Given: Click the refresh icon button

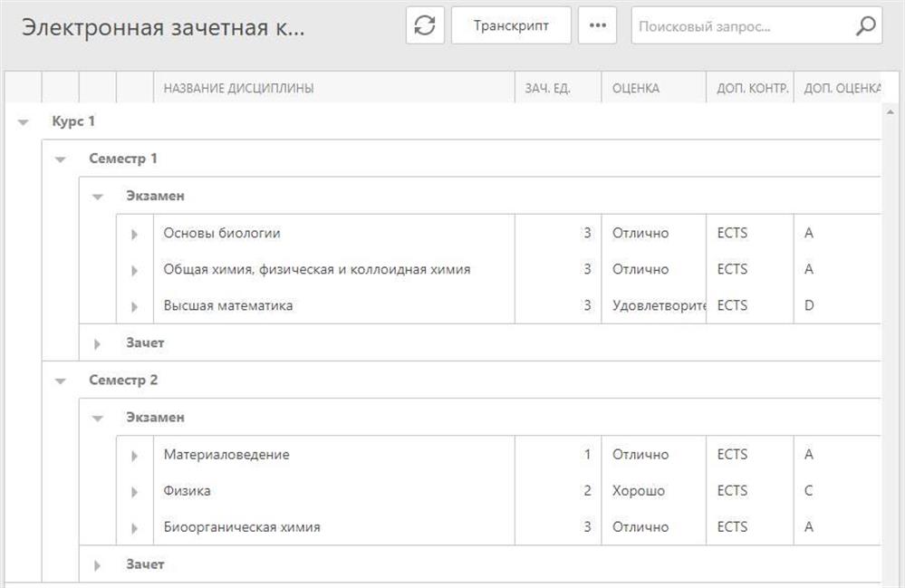Looking at the screenshot, I should point(425,25).
